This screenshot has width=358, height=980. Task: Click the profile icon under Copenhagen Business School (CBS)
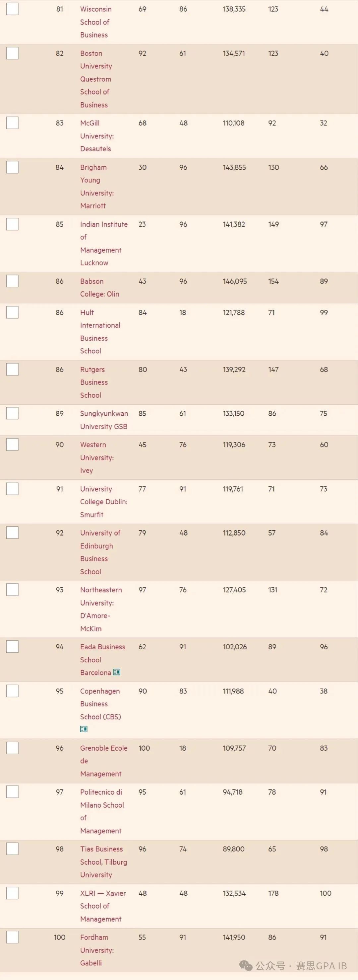point(84,729)
